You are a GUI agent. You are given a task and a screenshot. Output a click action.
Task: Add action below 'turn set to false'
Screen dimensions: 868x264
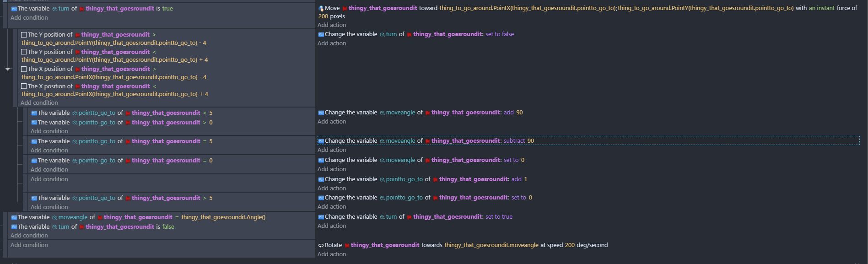(x=332, y=43)
